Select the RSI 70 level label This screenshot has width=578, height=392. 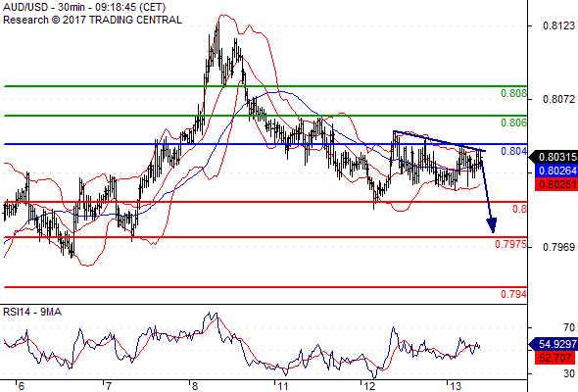click(569, 327)
